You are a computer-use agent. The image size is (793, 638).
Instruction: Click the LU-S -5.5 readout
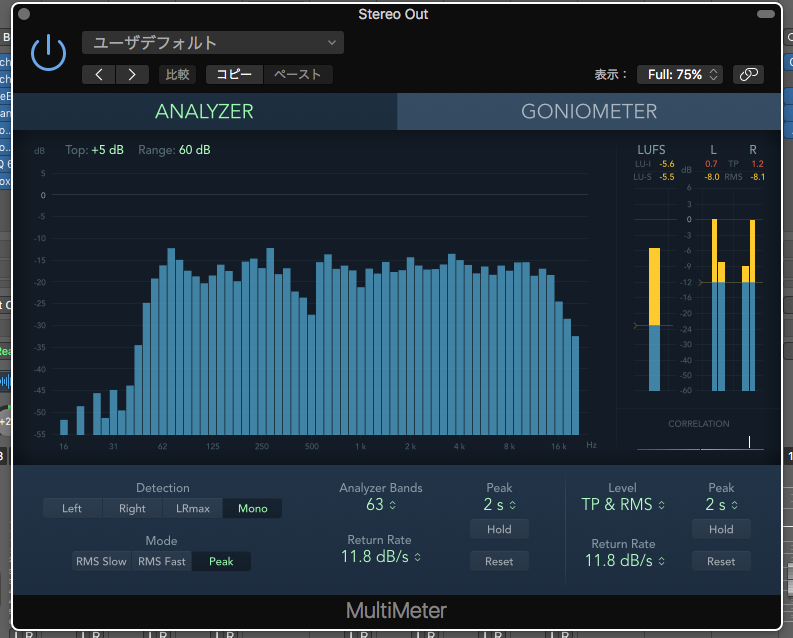click(667, 177)
